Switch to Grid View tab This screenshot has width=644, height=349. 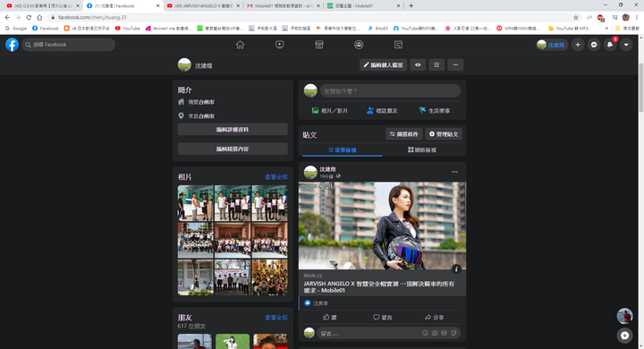(422, 149)
